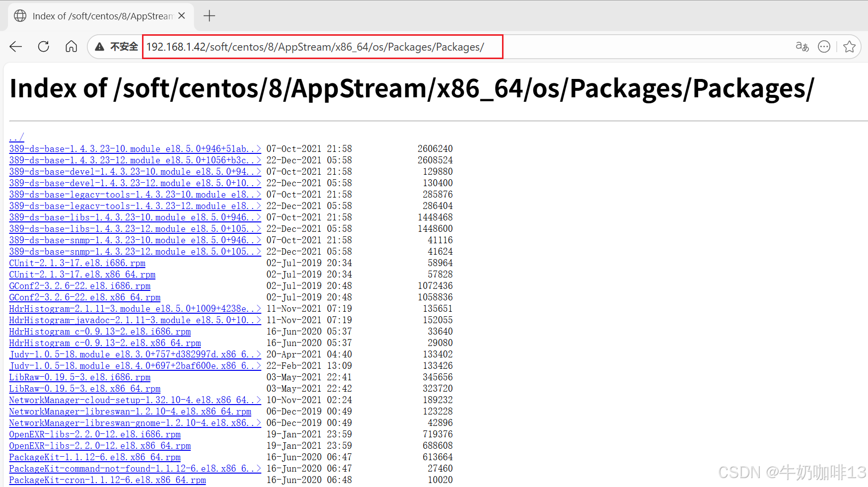Image resolution: width=868 pixels, height=487 pixels.
Task: Open the translate page icon
Action: click(802, 47)
